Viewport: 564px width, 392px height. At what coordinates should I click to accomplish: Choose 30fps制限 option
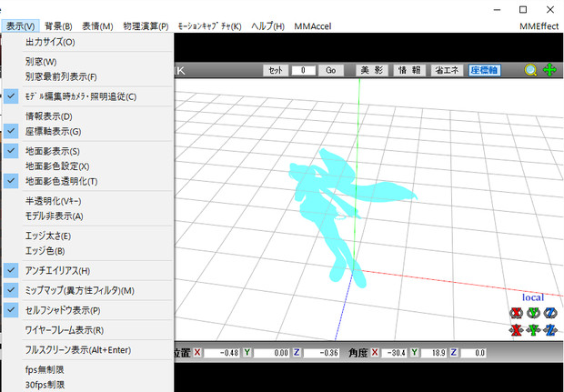click(88, 385)
